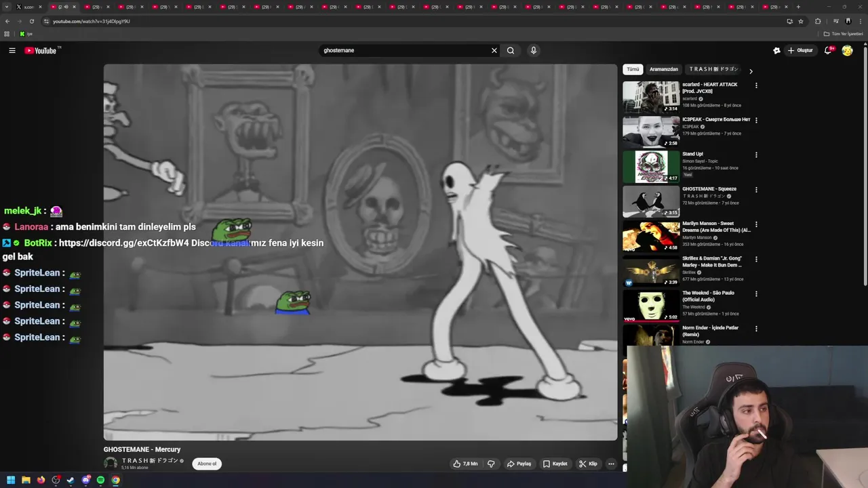Open options menu for Stand Up! video
The width and height of the screenshot is (868, 488).
756,155
